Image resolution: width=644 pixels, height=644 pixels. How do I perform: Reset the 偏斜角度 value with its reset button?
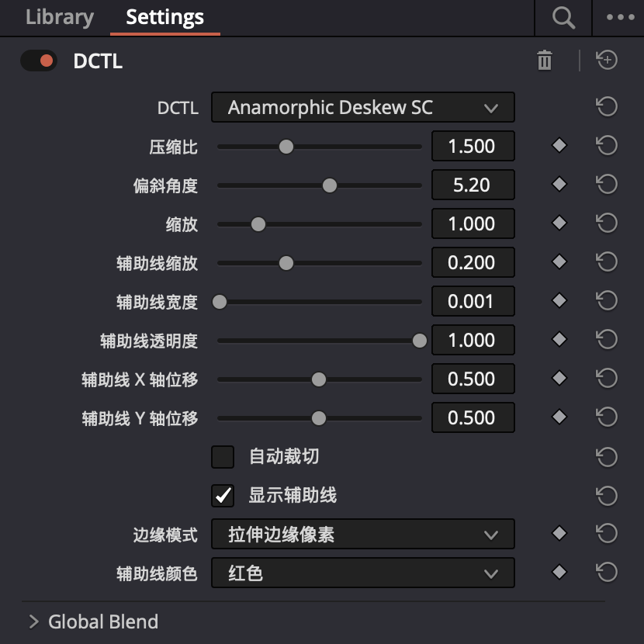coord(608,185)
